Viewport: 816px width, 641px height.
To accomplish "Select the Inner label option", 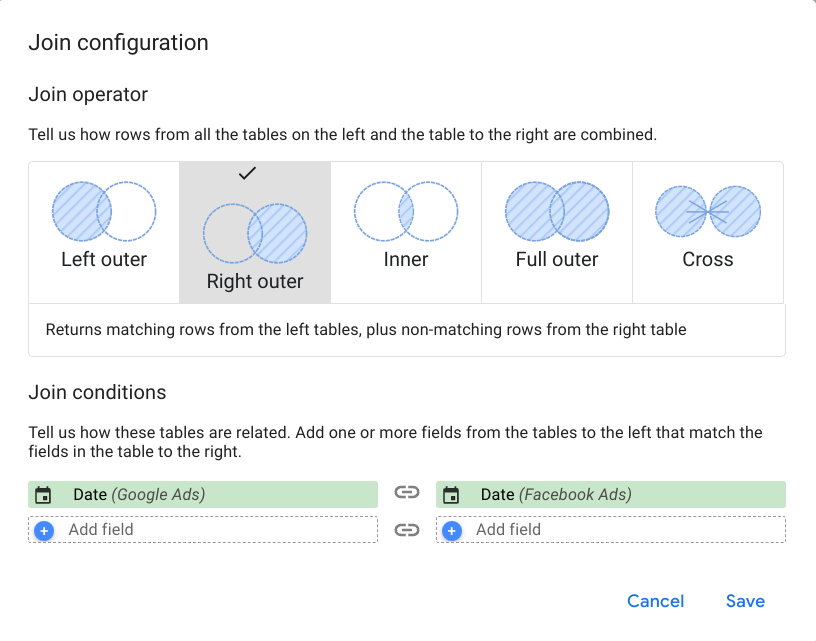I will [406, 259].
